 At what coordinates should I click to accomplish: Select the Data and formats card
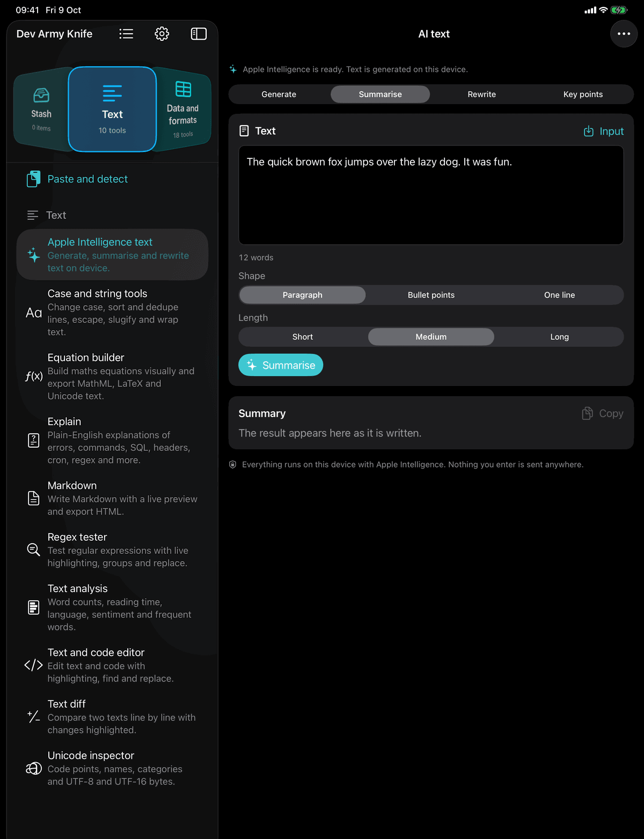pyautogui.click(x=182, y=110)
